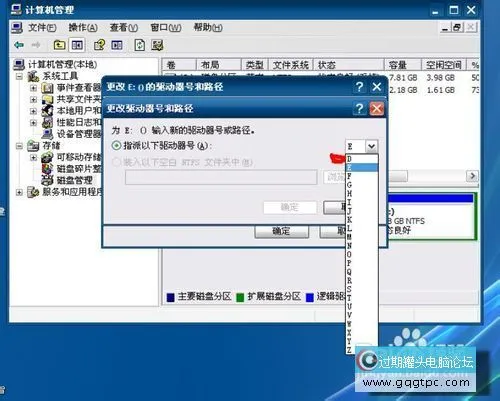
Task: Click the blue 逻辑驱动器 legend swatch
Action: point(310,297)
